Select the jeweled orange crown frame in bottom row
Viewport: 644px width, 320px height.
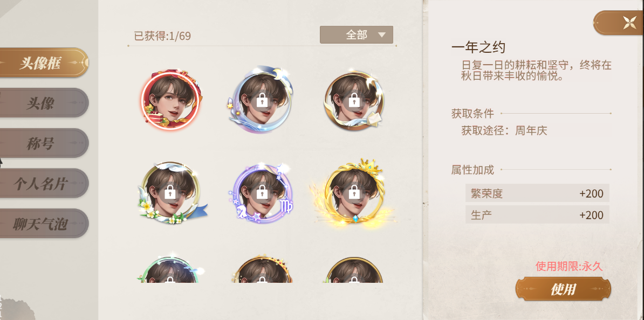261,268
